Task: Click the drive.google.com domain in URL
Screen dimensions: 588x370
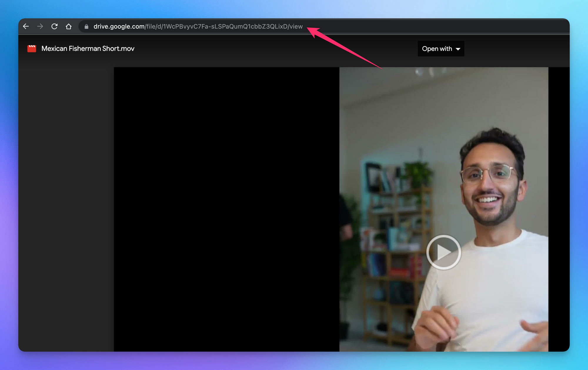Action: pyautogui.click(x=119, y=26)
